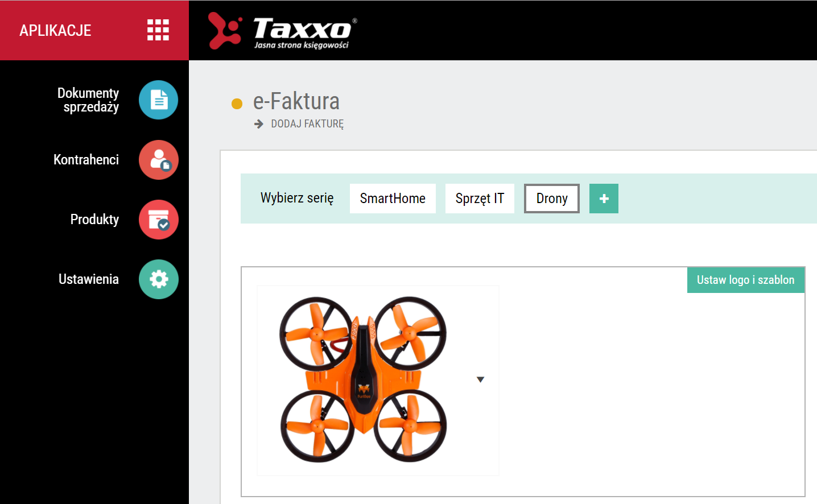This screenshot has height=504, width=817.
Task: Open the Kontrahenci text label
Action: 86,160
